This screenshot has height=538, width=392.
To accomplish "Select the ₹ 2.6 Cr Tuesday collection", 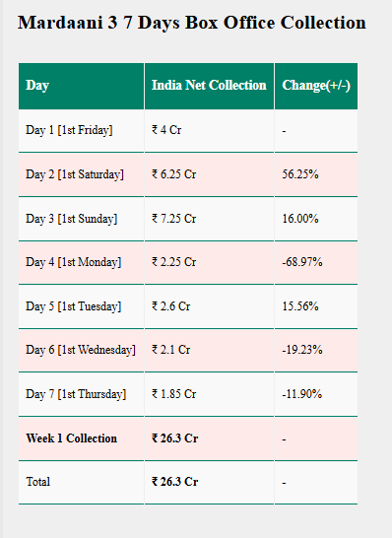I will click(170, 306).
